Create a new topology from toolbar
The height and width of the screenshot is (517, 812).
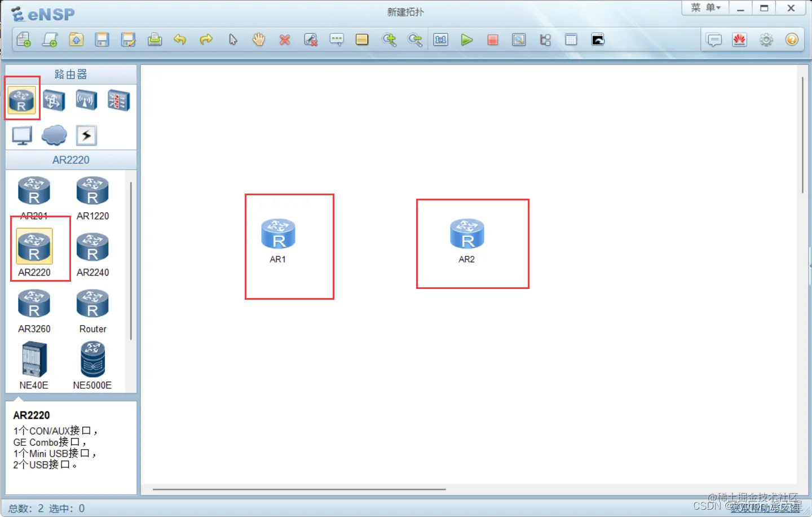[24, 40]
